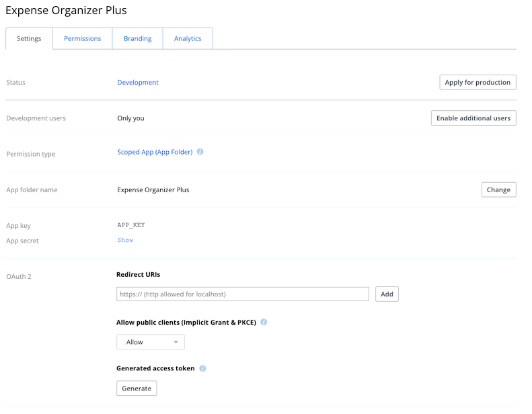Focus the Redirect URIs input field
This screenshot has height=414, width=532.
pos(243,294)
